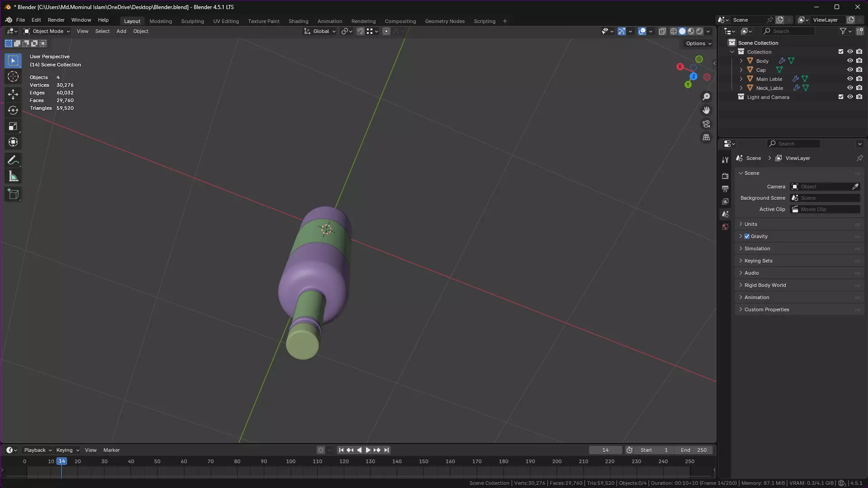Screen dimensions: 868x488
Task: Toggle the Gravity checkbox
Action: point(747,236)
